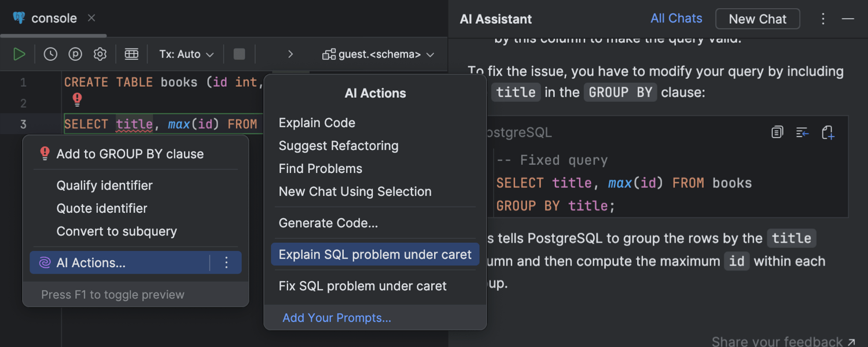The image size is (868, 347).
Task: Create new file from snippet icon
Action: click(x=827, y=132)
